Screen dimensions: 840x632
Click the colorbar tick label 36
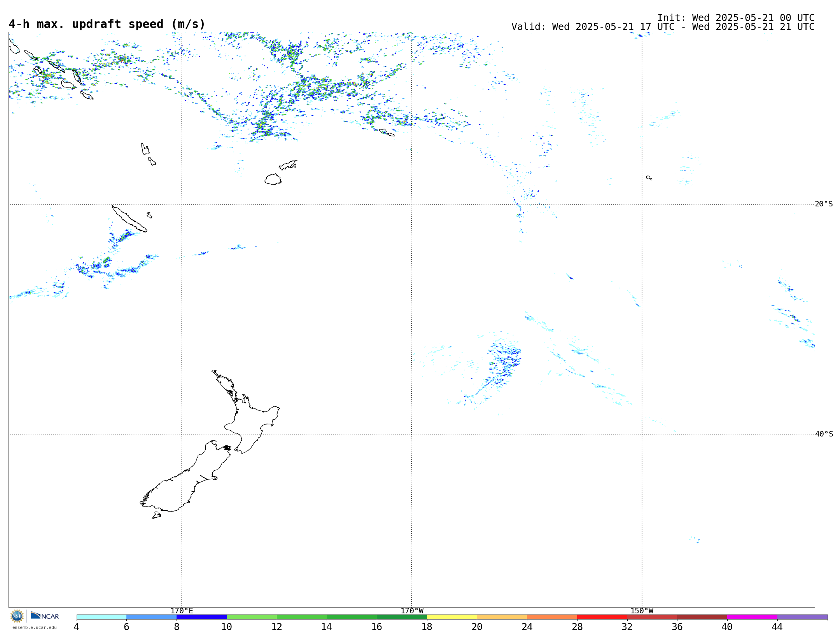pos(677,627)
